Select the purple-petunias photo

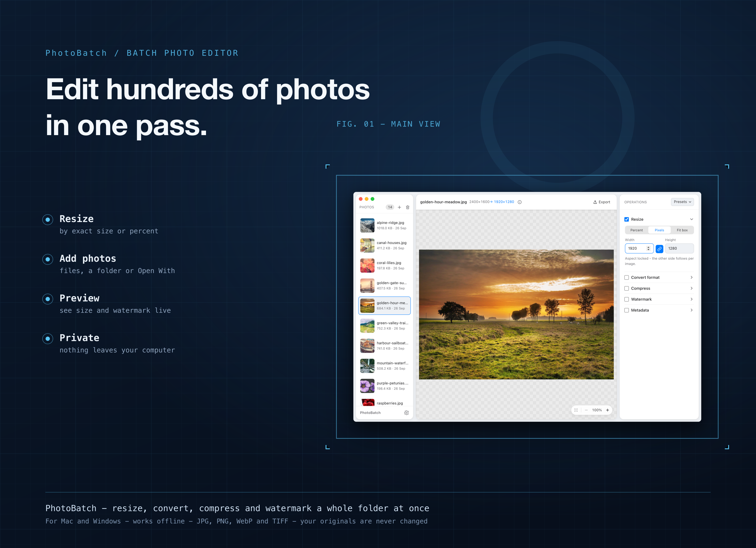coord(384,386)
